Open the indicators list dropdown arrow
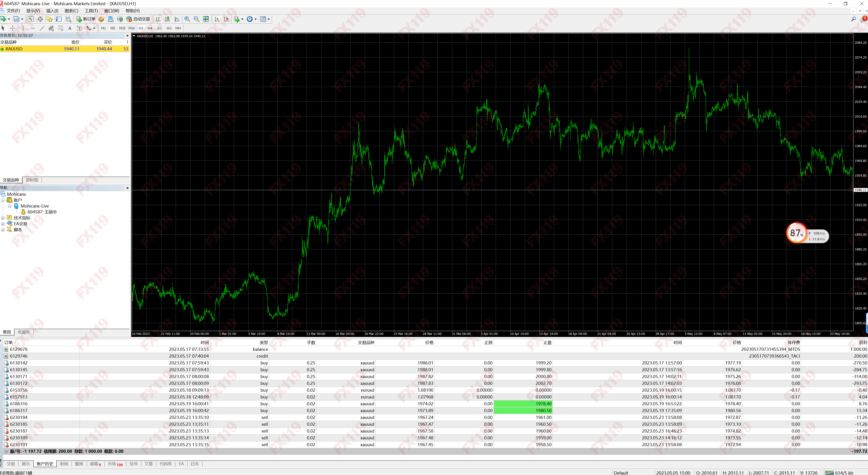 pos(243,19)
